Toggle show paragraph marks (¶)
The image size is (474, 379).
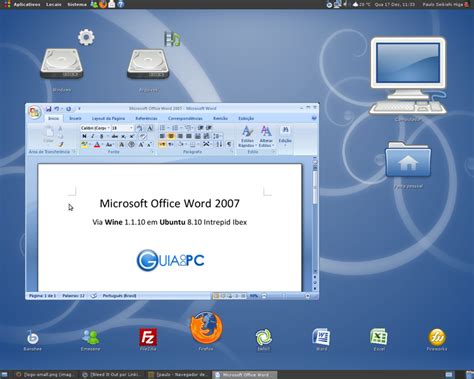(229, 144)
